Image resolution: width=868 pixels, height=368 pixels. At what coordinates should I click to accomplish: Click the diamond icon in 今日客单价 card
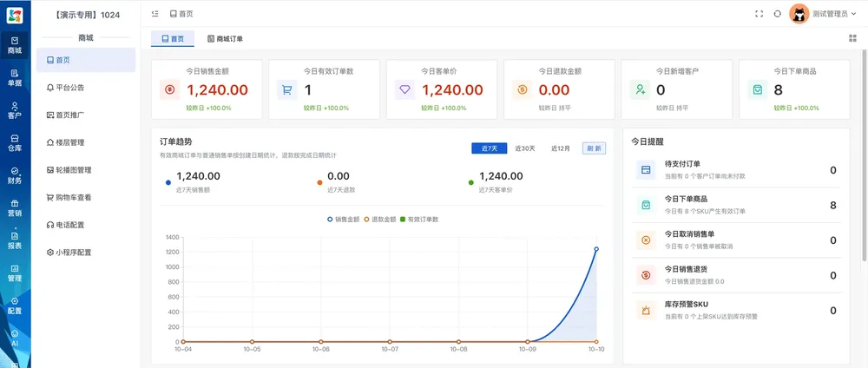(404, 89)
